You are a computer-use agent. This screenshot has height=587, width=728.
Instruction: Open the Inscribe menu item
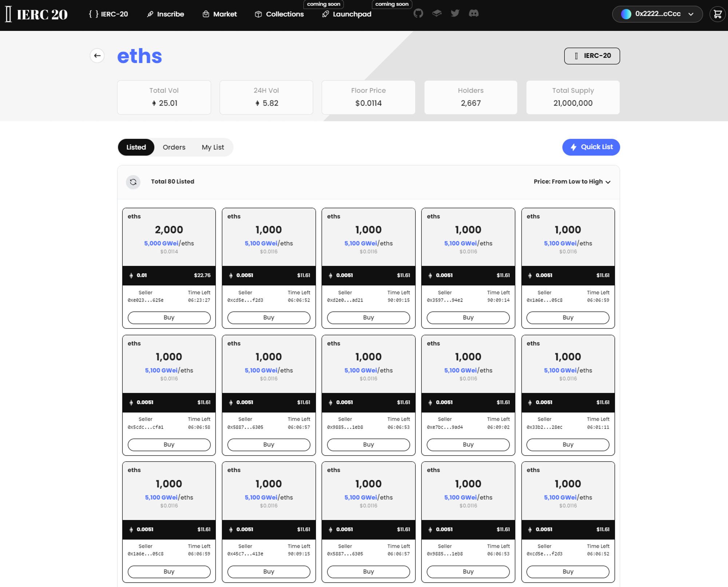pos(166,14)
